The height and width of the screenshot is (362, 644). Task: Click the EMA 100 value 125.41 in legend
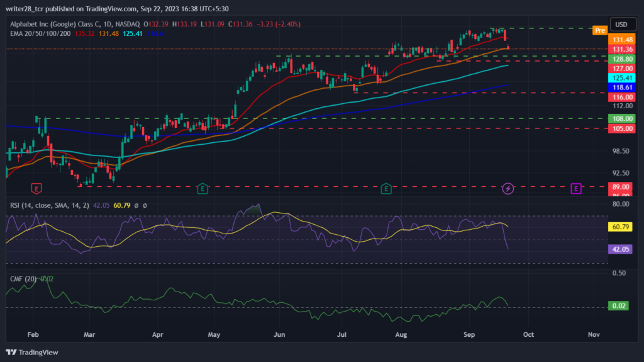point(133,34)
